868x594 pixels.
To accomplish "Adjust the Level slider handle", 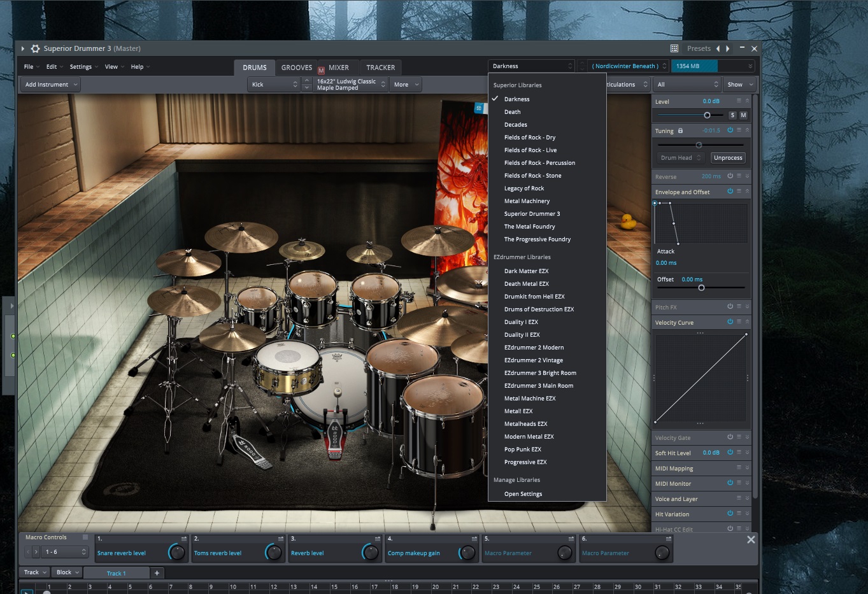I will coord(707,115).
